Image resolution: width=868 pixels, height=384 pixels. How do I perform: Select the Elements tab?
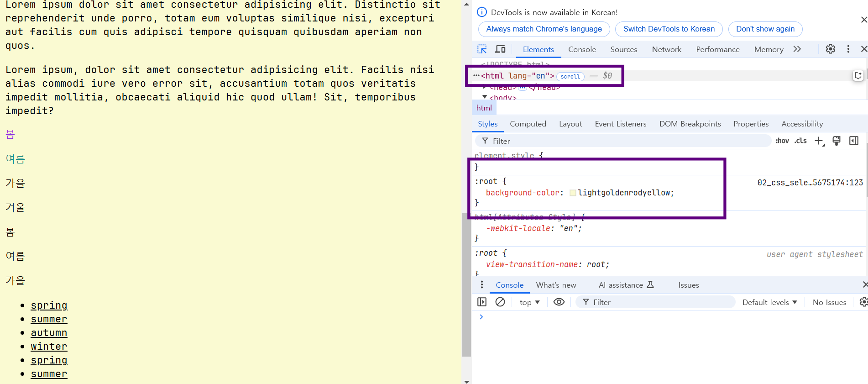tap(538, 49)
